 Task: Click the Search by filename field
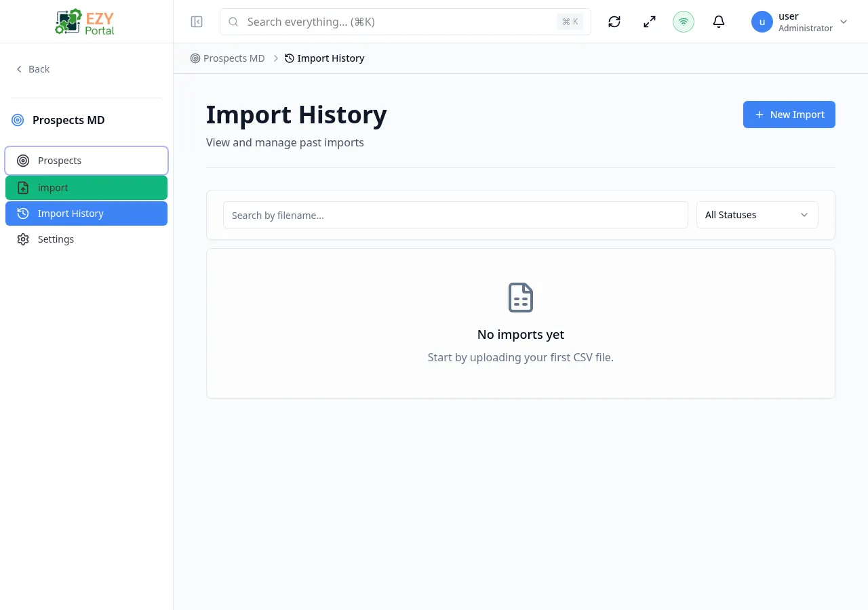(455, 215)
